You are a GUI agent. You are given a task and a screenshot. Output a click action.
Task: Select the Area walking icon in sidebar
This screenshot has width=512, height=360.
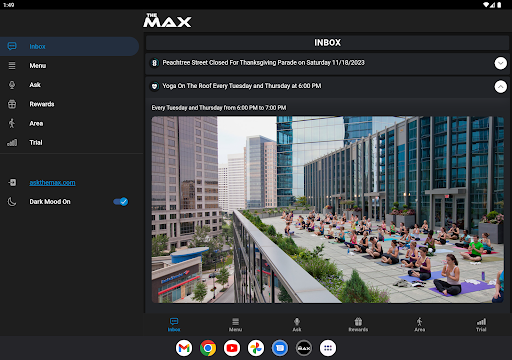click(x=12, y=123)
